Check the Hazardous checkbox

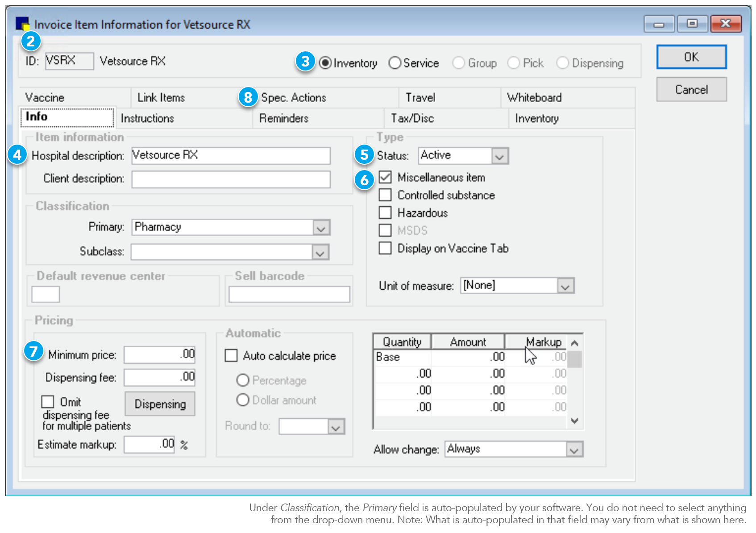(x=385, y=212)
